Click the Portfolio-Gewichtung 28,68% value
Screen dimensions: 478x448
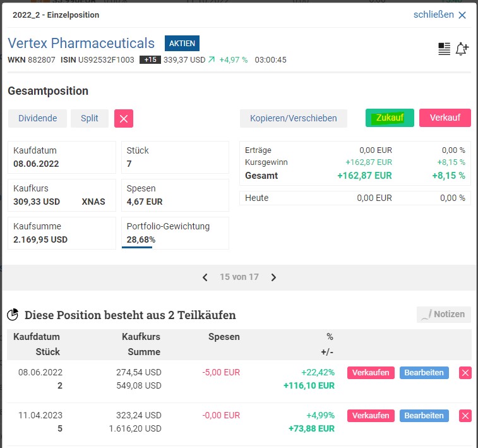(141, 239)
